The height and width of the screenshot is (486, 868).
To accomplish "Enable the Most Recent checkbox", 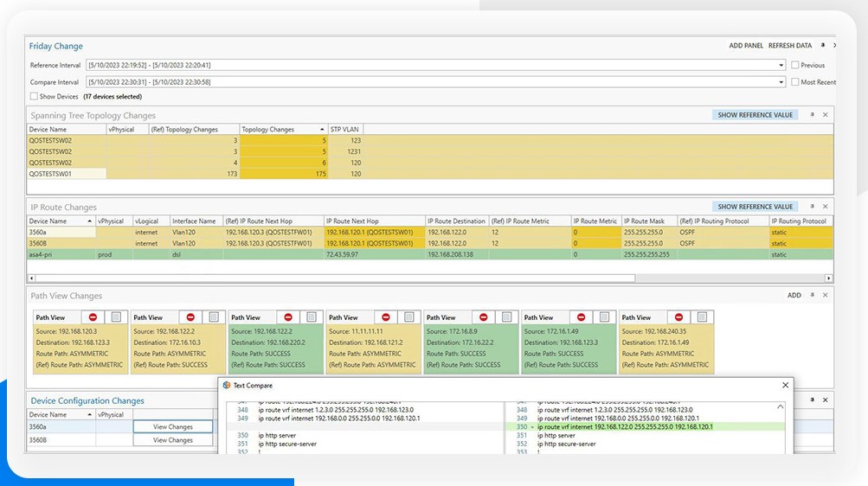I will [795, 82].
